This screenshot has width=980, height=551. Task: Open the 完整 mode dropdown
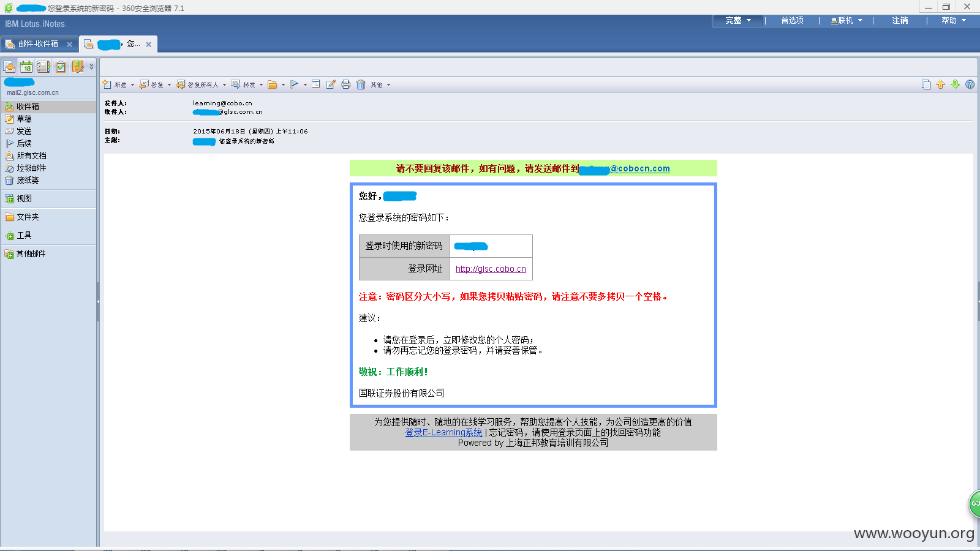pyautogui.click(x=739, y=21)
